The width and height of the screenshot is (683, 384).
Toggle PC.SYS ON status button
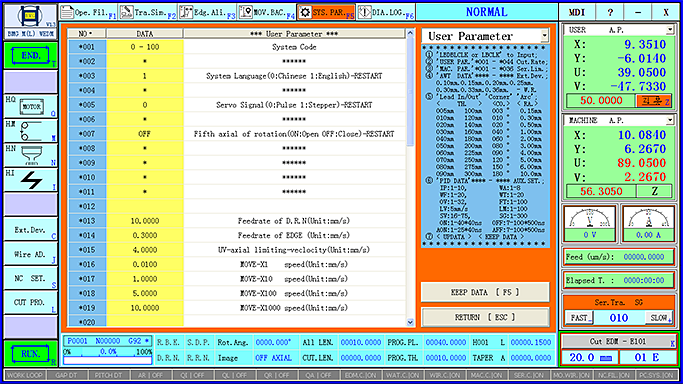656,375
